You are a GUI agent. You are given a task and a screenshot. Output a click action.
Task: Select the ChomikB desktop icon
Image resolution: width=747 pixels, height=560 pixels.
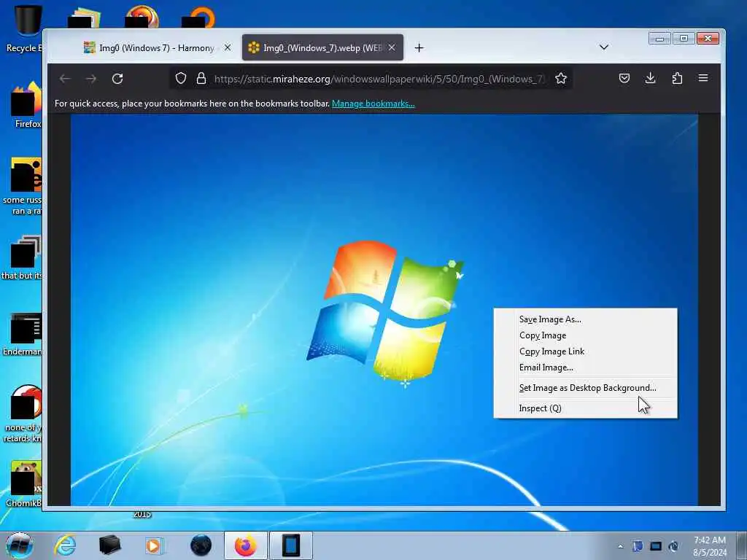tap(25, 483)
